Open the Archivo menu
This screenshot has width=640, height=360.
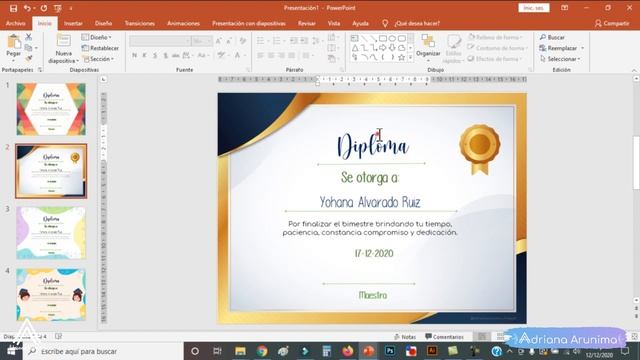[x=16, y=23]
